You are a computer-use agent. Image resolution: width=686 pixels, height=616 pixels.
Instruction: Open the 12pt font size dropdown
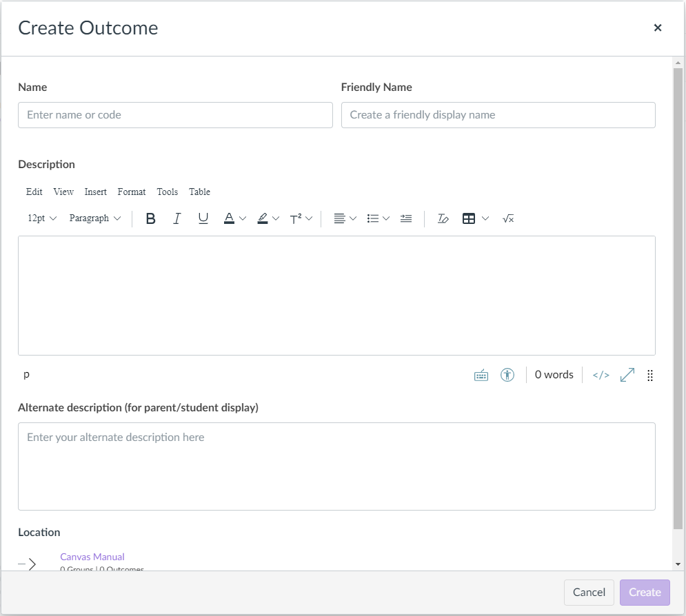tap(42, 218)
